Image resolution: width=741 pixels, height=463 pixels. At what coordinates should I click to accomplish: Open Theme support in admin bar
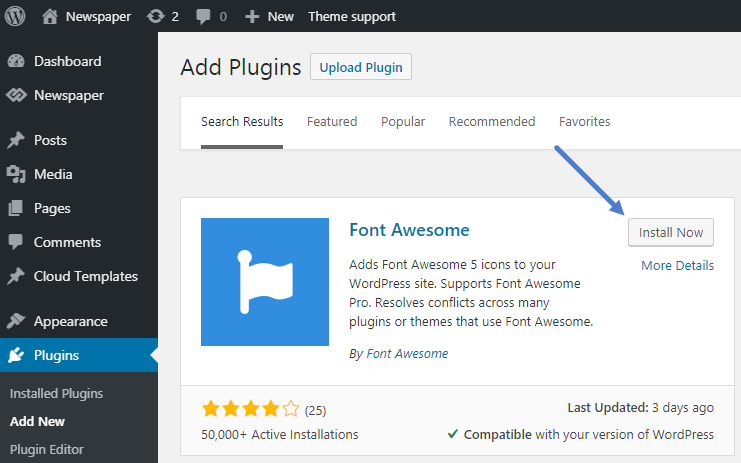[x=352, y=16]
